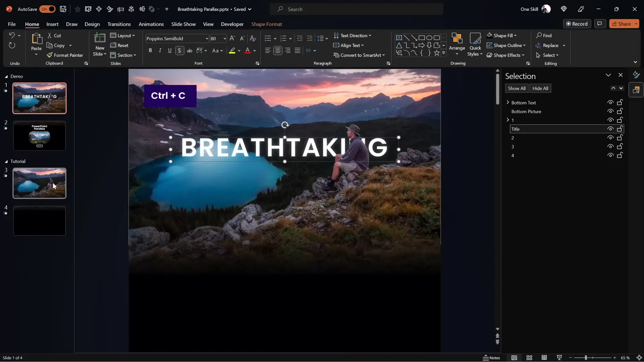Switch to the Animations tab

pyautogui.click(x=151, y=24)
